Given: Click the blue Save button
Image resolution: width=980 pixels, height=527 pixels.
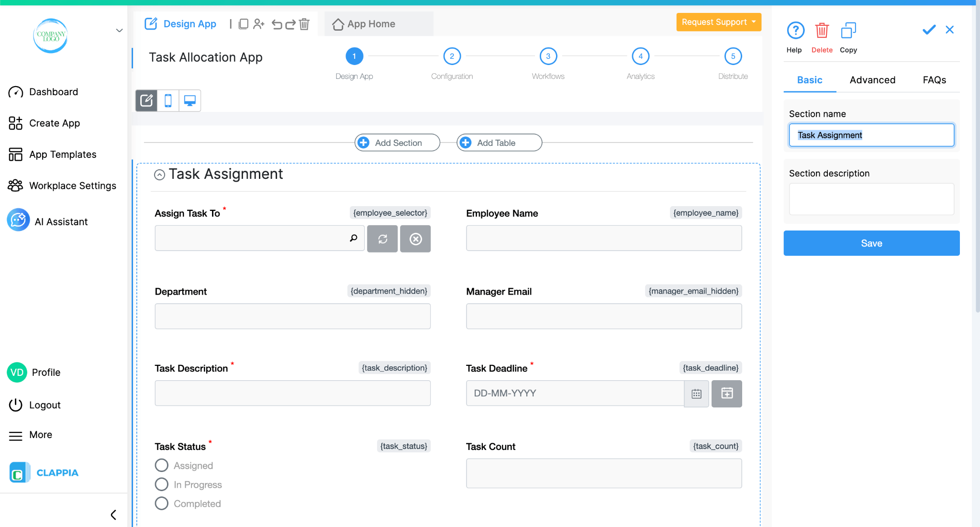Looking at the screenshot, I should 871,243.
